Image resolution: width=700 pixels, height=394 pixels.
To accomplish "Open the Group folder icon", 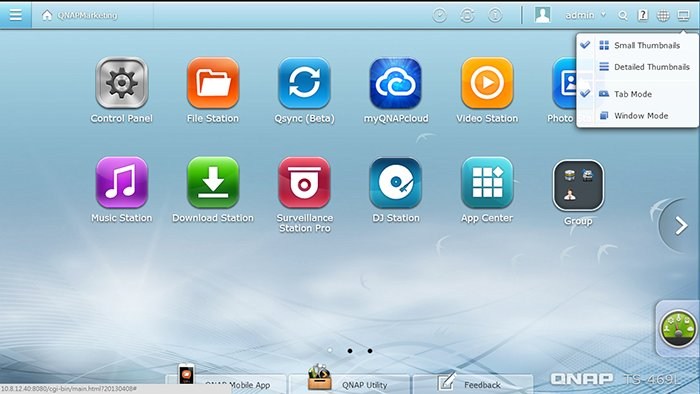I will tap(578, 185).
